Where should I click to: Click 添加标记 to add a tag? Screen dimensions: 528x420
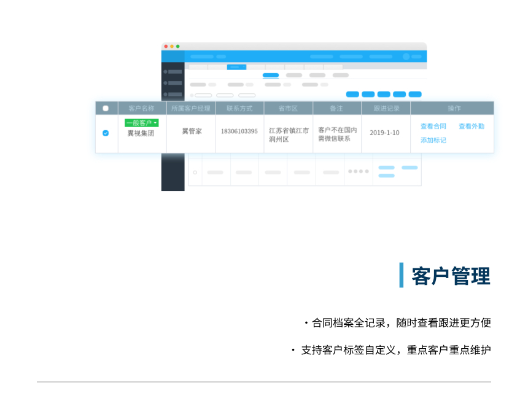[433, 141]
